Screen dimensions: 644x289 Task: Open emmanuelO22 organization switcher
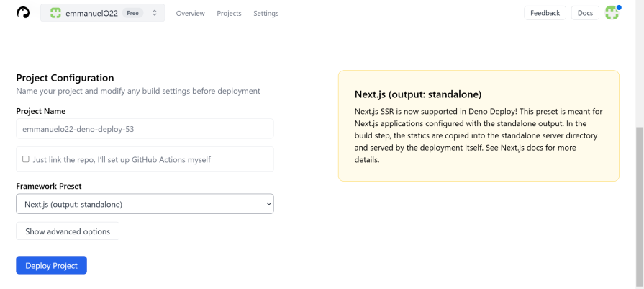[x=103, y=13]
